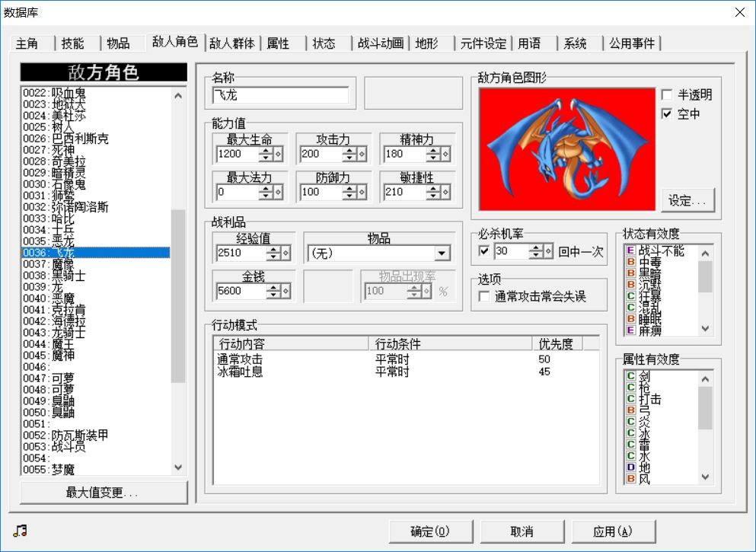Toggle the 通常攻击常会失误 checkbox

coord(483,297)
